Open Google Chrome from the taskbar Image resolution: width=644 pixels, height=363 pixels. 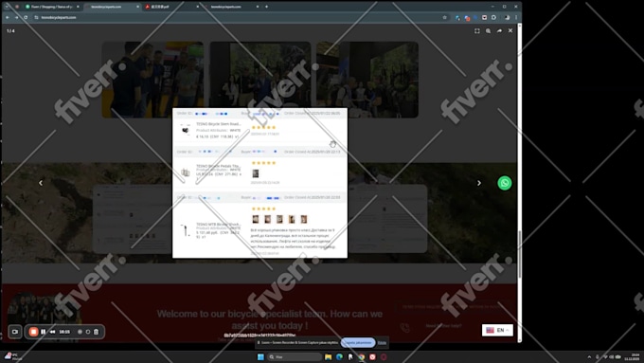click(x=362, y=356)
